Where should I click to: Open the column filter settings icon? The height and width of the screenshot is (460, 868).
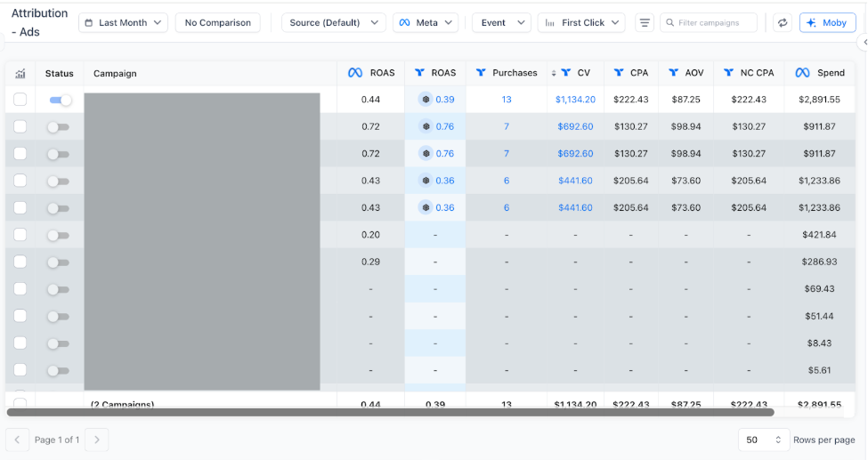(x=645, y=23)
